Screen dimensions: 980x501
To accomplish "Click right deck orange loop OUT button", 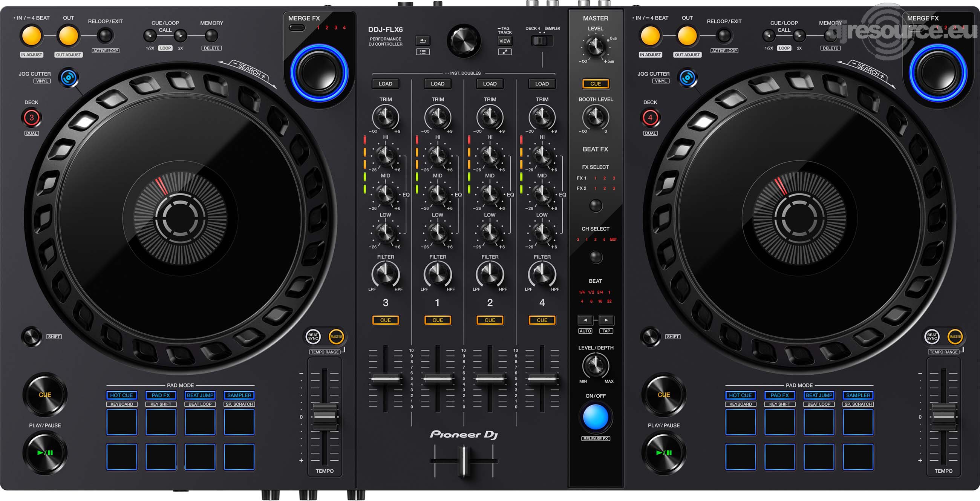I will coord(688,36).
